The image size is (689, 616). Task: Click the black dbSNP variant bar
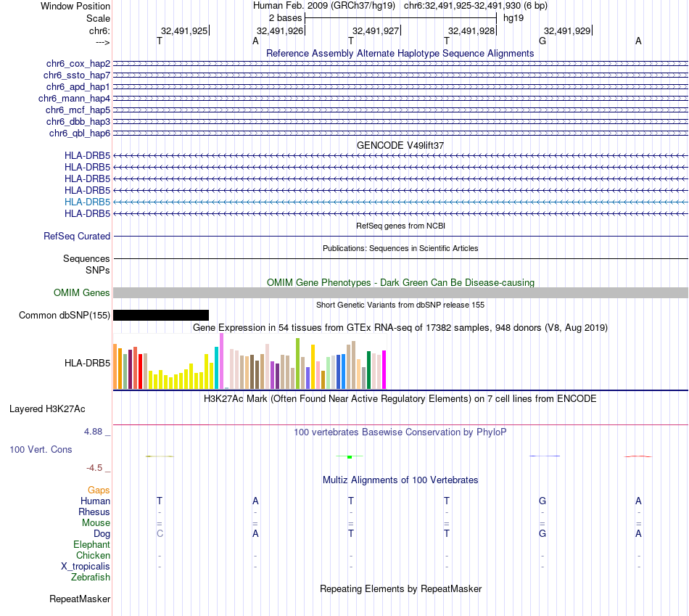(161, 315)
